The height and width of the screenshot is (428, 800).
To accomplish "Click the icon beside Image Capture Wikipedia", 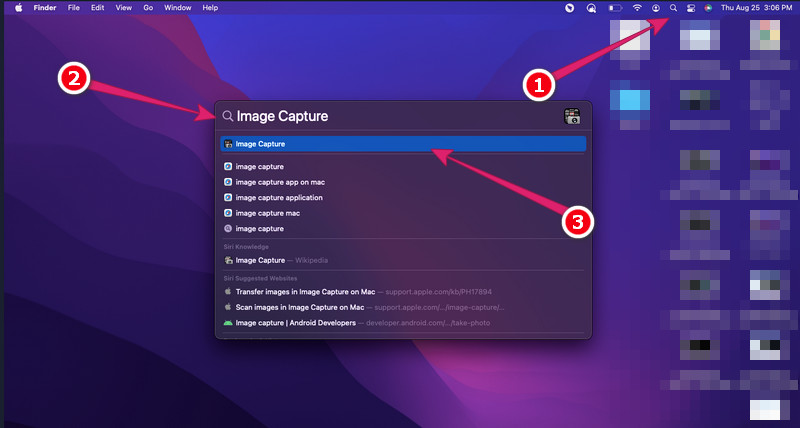I will [x=228, y=260].
